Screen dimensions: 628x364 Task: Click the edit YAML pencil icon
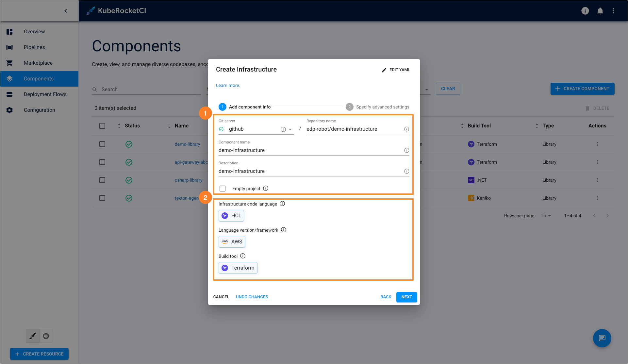(384, 69)
